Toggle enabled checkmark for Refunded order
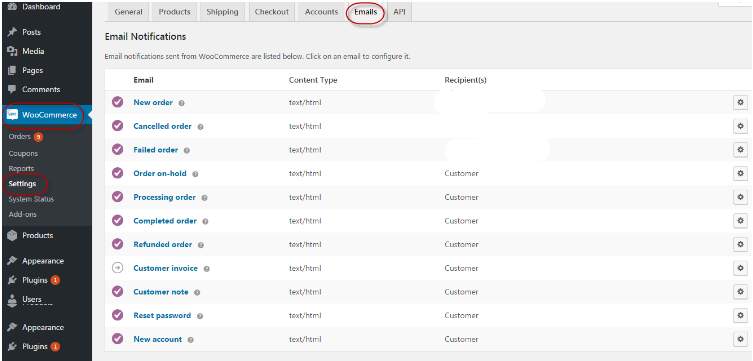The image size is (753, 361). tap(118, 244)
